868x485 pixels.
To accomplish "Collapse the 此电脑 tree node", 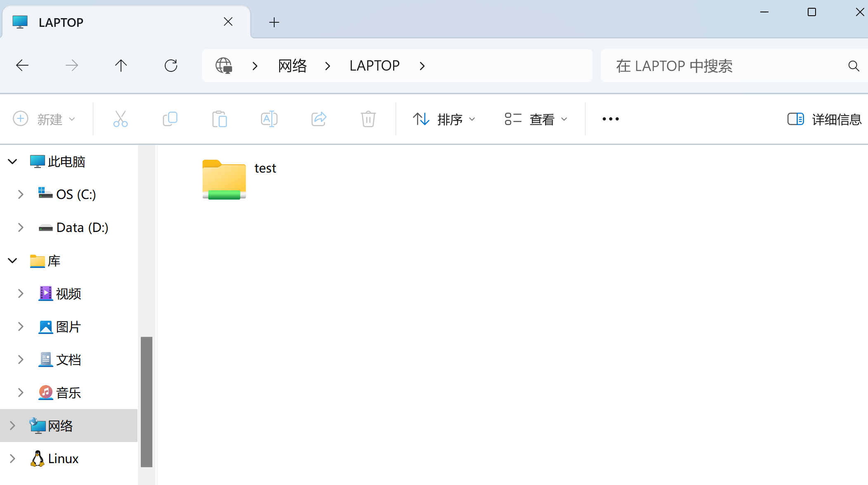I will pos(12,161).
